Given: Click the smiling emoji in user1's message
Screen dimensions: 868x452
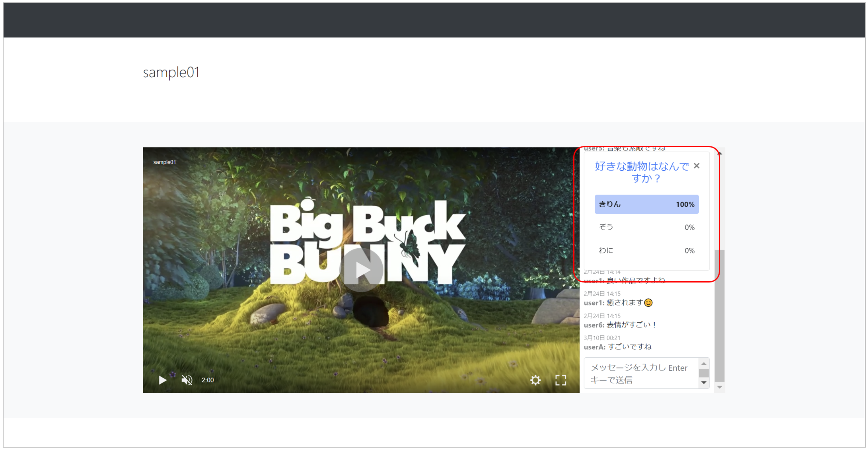Looking at the screenshot, I should (648, 303).
